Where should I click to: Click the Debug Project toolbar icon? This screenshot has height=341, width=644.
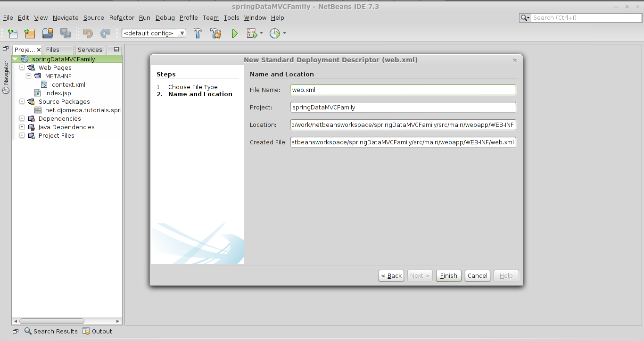tap(251, 33)
